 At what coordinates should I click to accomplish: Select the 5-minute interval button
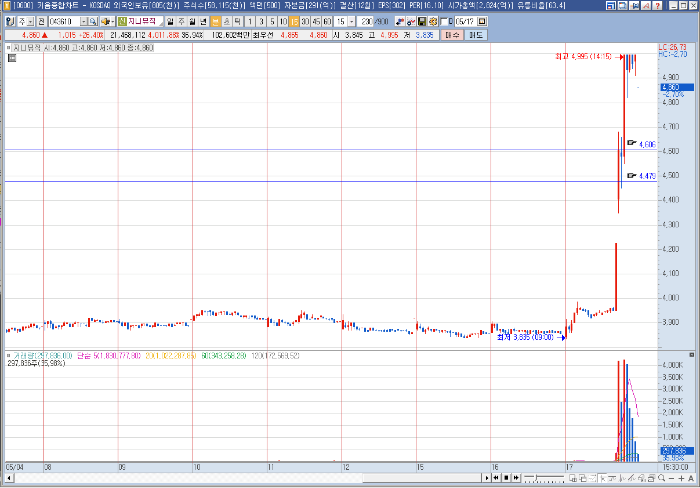click(x=272, y=21)
